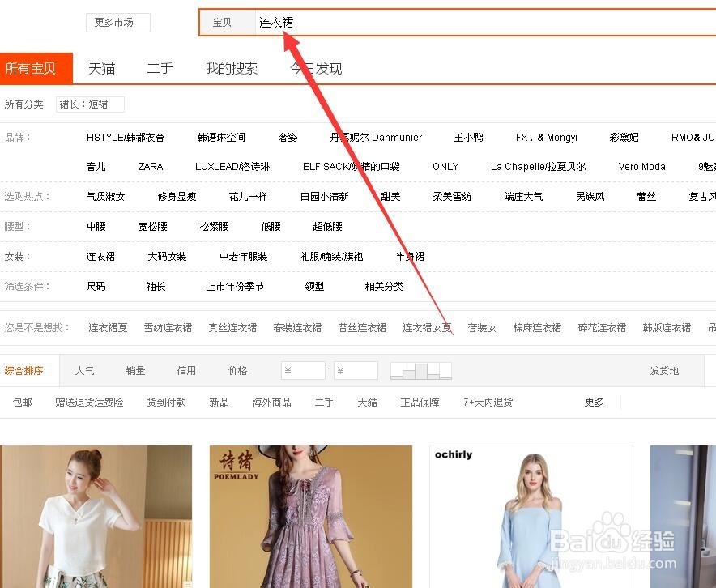Search suggestion 连衣裙夏

[x=108, y=328]
